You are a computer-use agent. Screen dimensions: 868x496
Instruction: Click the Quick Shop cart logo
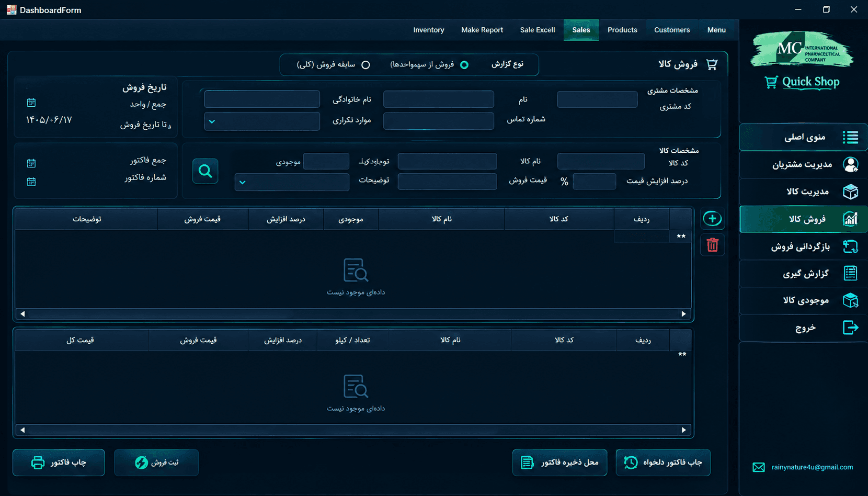[x=802, y=82]
